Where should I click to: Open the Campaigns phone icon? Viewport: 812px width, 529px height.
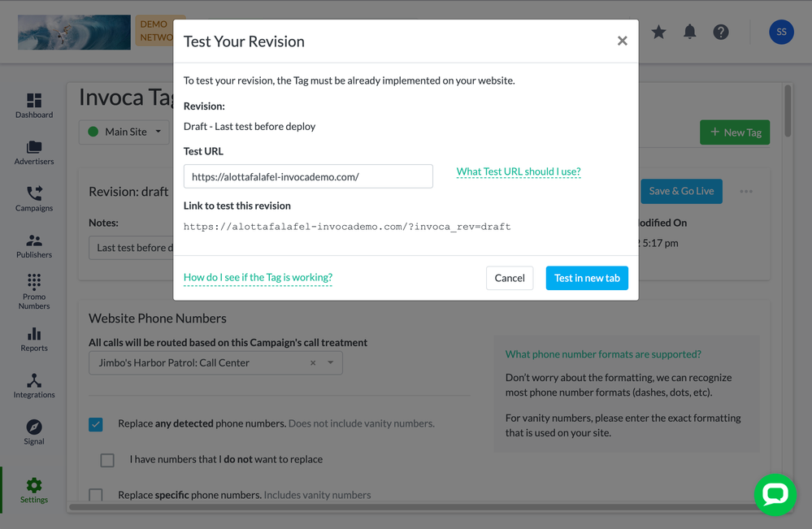[x=34, y=193]
